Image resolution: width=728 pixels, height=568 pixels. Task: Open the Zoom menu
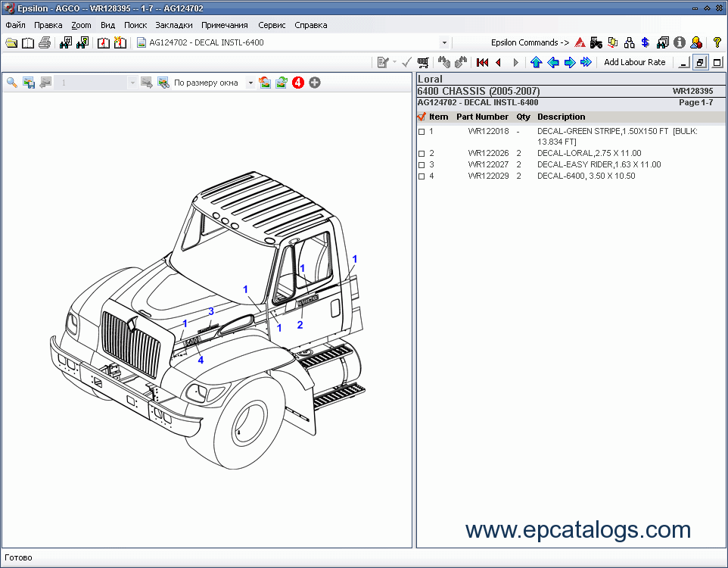point(81,25)
